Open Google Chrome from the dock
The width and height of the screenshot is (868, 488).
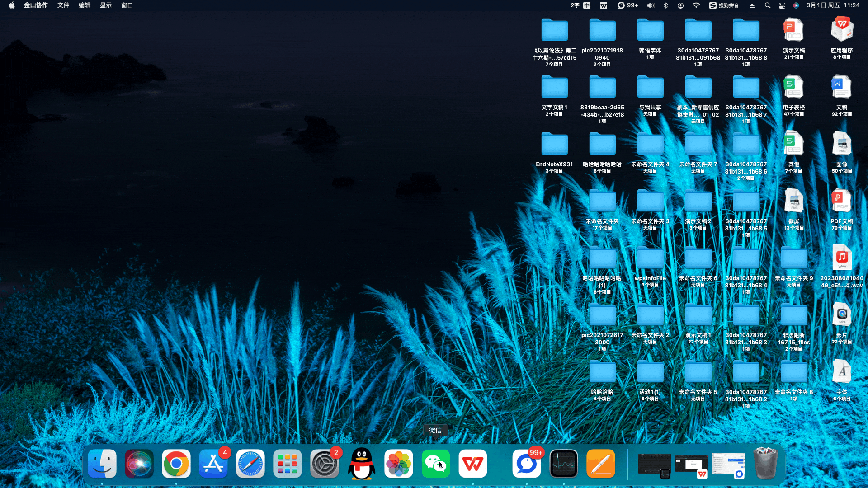pyautogui.click(x=176, y=464)
